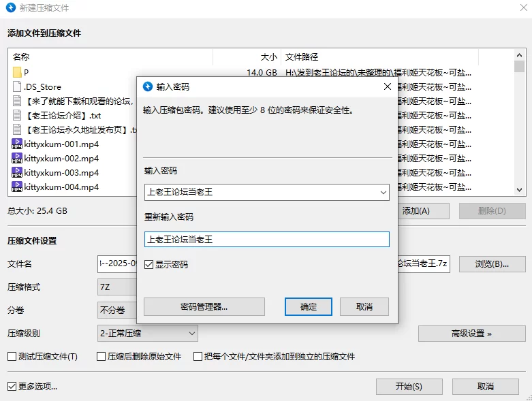Select the kittyxkum-003.mp4 file name
532x401 pixels.
[61, 172]
